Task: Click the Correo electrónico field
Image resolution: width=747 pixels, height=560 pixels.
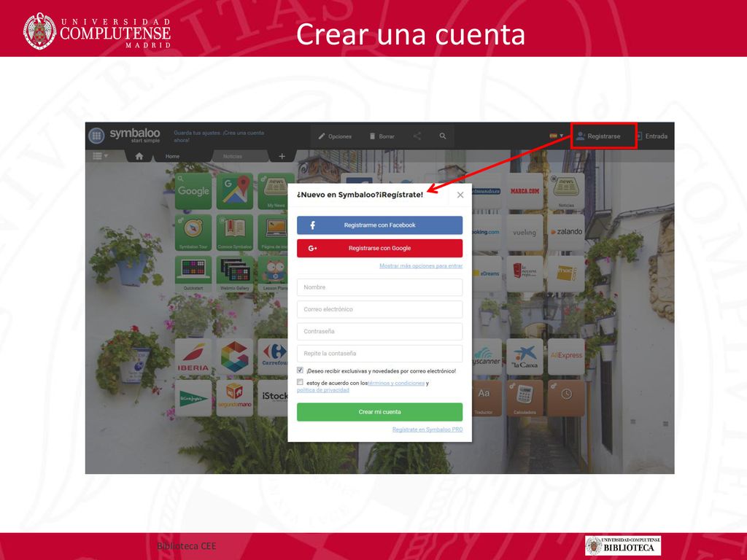Action: tap(379, 309)
